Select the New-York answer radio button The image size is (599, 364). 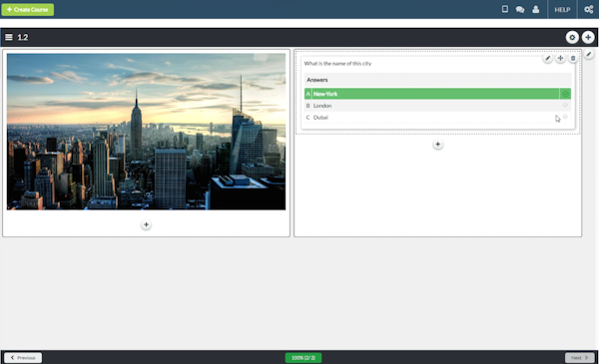point(565,94)
